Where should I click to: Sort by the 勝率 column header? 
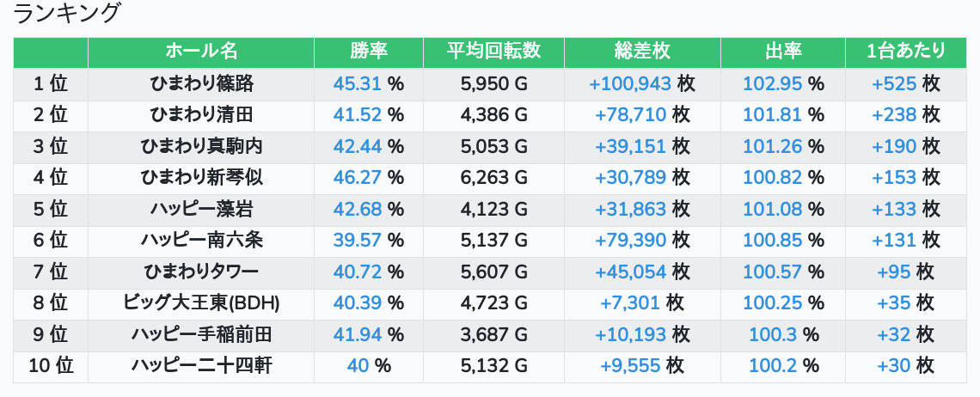pyautogui.click(x=369, y=52)
